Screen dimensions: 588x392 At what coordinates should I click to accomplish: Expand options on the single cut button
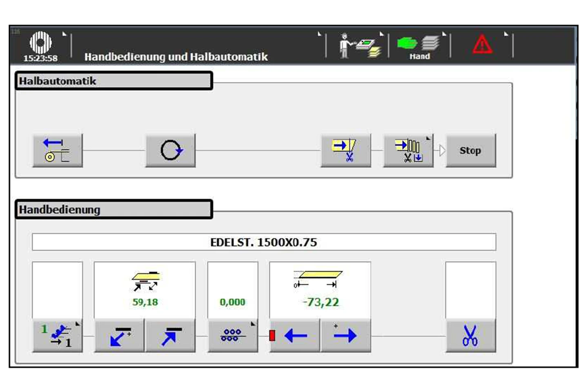[78, 324]
